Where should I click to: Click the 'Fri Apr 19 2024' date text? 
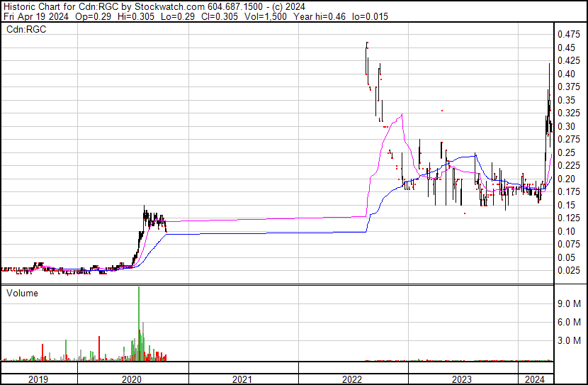(x=36, y=16)
